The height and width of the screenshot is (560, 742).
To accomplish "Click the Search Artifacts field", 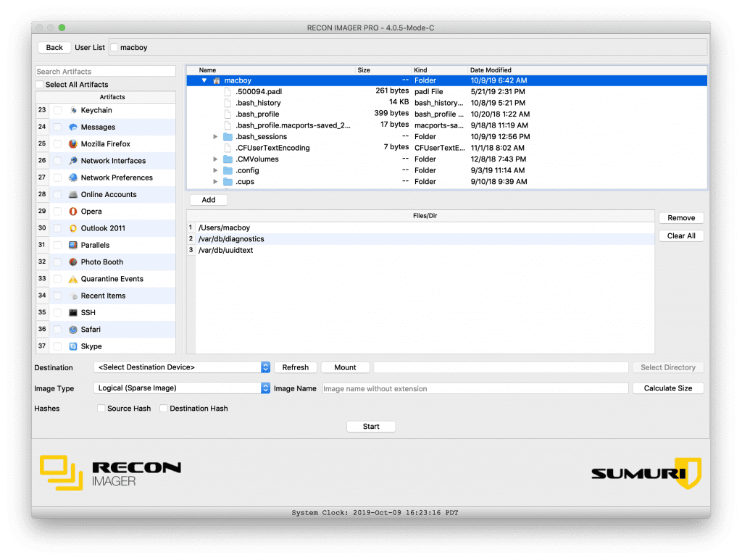I will (106, 72).
